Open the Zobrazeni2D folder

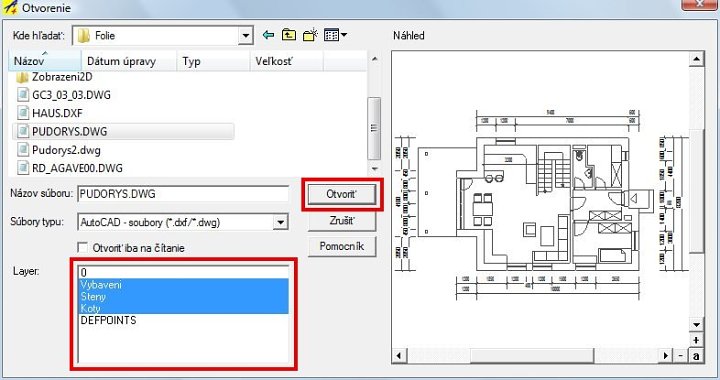pos(62,77)
